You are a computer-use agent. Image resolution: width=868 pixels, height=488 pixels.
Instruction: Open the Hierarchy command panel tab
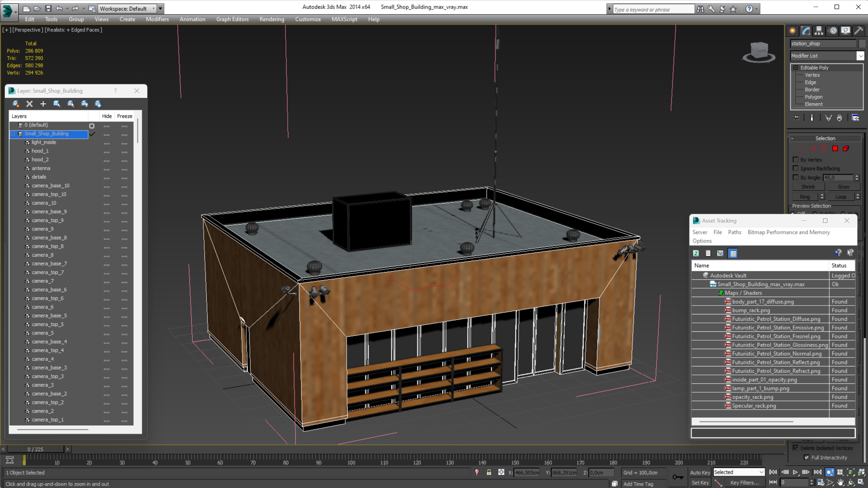coord(819,31)
